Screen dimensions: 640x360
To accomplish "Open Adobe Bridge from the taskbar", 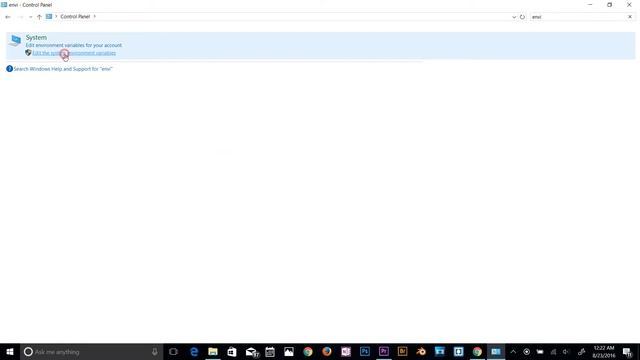I will 402,351.
